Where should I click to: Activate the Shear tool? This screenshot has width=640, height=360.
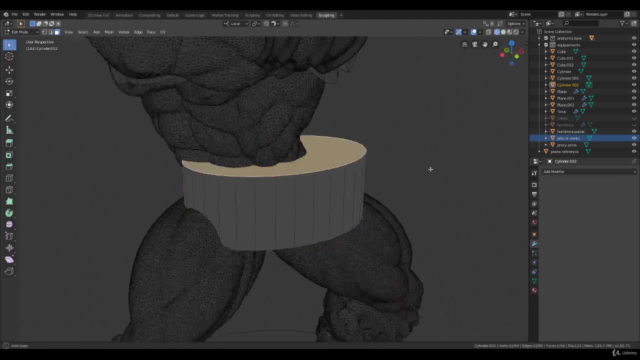coord(9,260)
